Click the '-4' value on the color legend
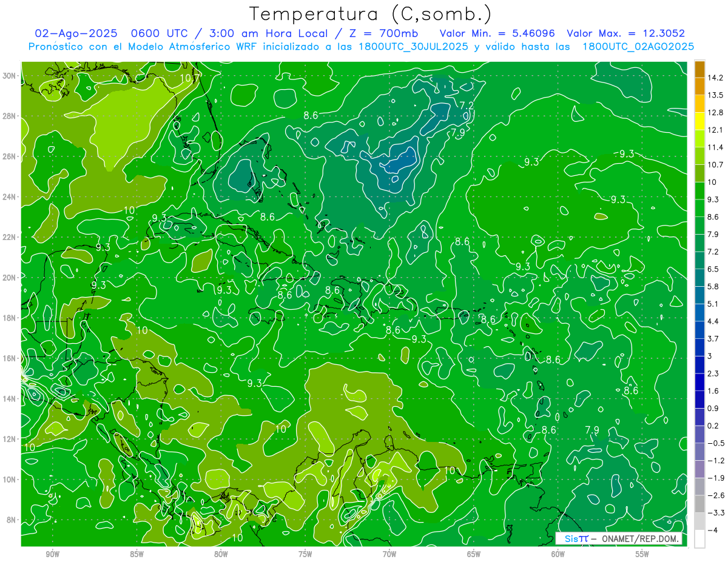This screenshot has height=562, width=728. (x=712, y=530)
